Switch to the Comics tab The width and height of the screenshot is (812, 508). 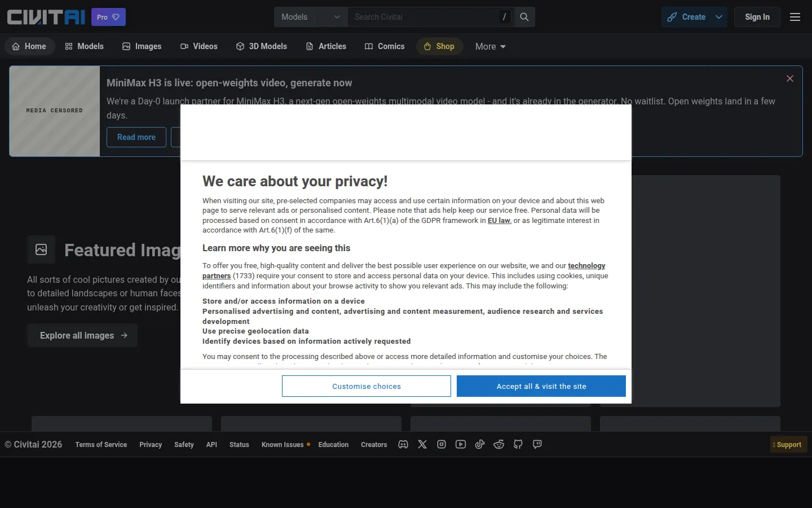click(x=385, y=46)
